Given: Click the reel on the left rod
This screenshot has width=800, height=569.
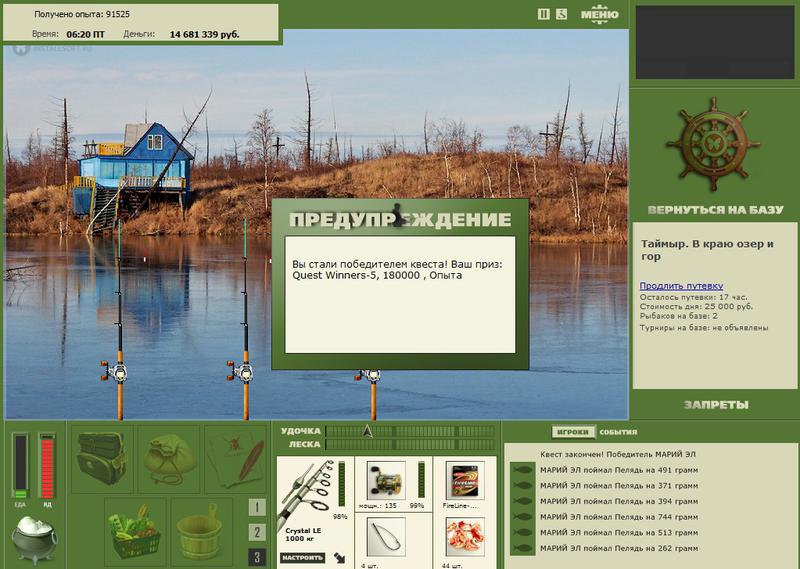Looking at the screenshot, I should 116,372.
